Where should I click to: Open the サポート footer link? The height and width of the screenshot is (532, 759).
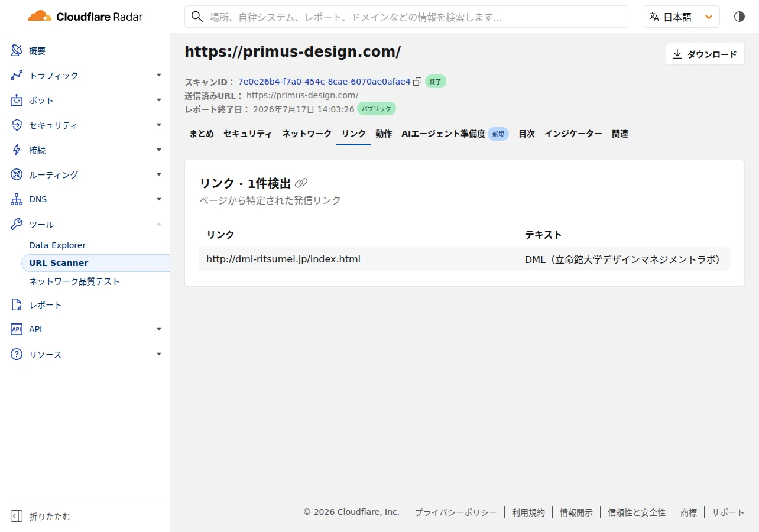click(728, 512)
